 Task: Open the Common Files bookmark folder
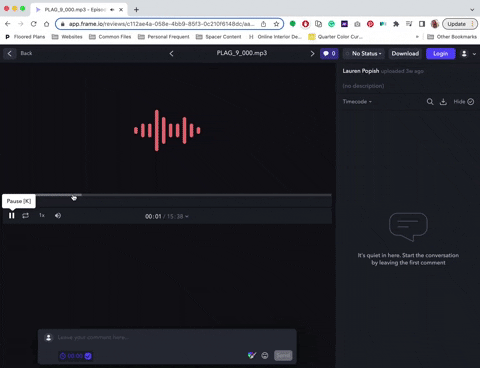pyautogui.click(x=110, y=37)
